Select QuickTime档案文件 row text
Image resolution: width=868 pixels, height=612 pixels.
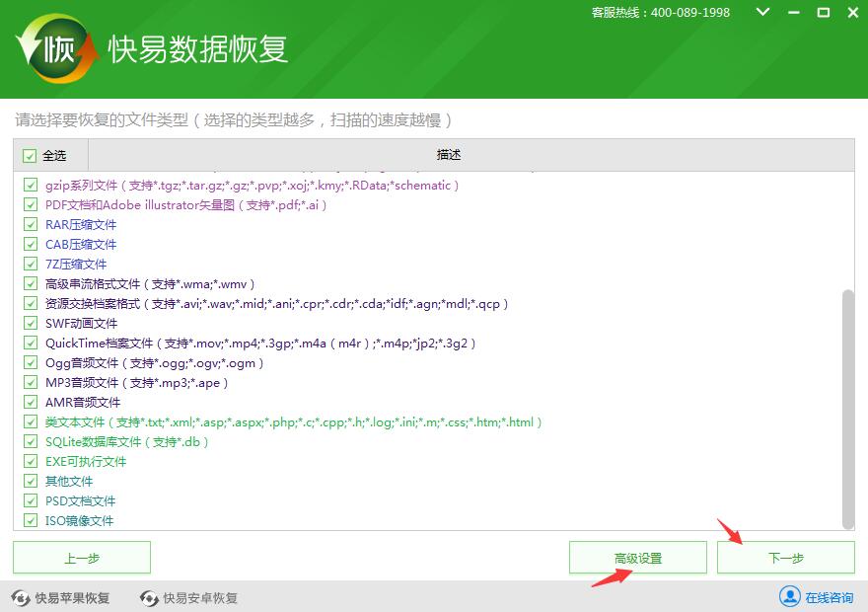(x=260, y=343)
